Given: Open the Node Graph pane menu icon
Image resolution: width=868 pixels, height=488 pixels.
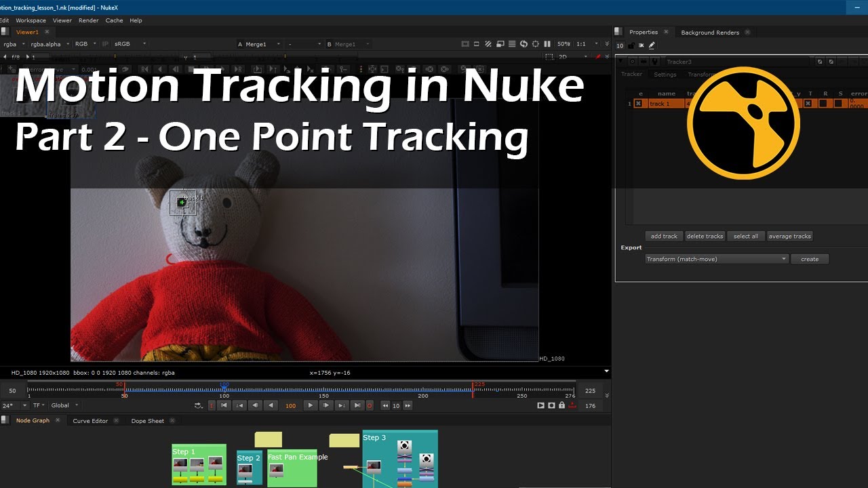Looking at the screenshot, I should pyautogui.click(x=4, y=420).
